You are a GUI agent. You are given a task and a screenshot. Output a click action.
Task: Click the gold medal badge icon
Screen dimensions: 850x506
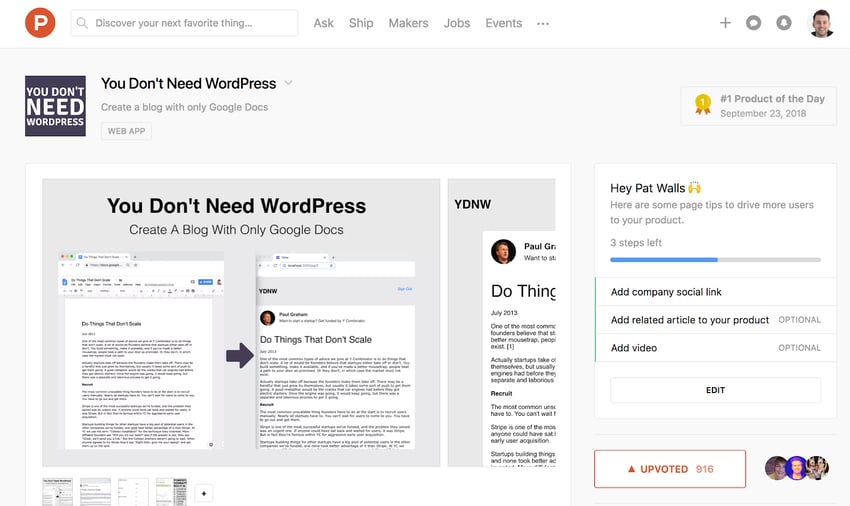point(703,104)
